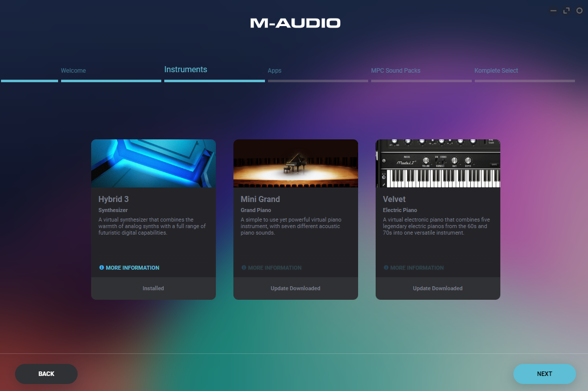View More Information for Mini Grand
Image resolution: width=588 pixels, height=391 pixels.
[x=271, y=268]
